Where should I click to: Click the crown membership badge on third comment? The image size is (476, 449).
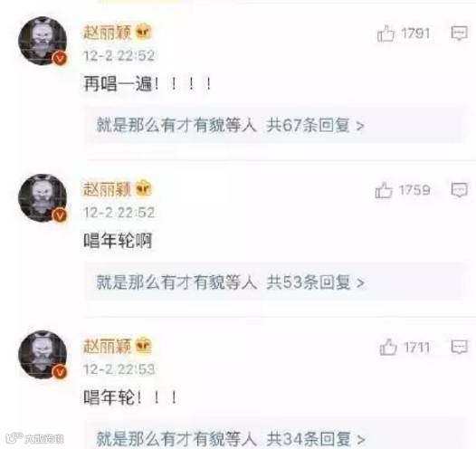[x=143, y=346]
